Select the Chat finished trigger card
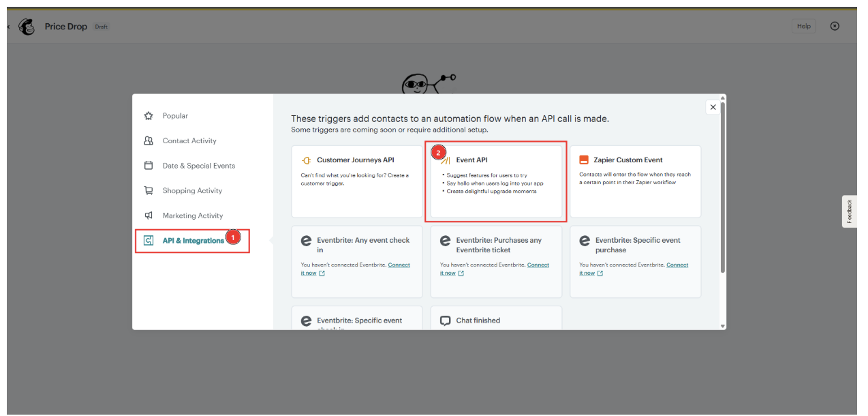Viewport: 868px width, 416px height. (x=496, y=318)
